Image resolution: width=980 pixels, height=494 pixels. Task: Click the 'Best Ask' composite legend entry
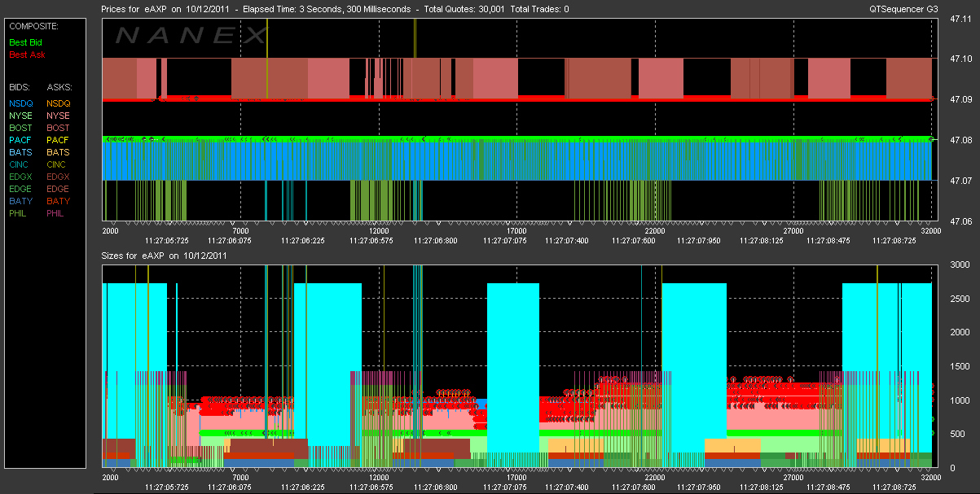click(x=27, y=55)
